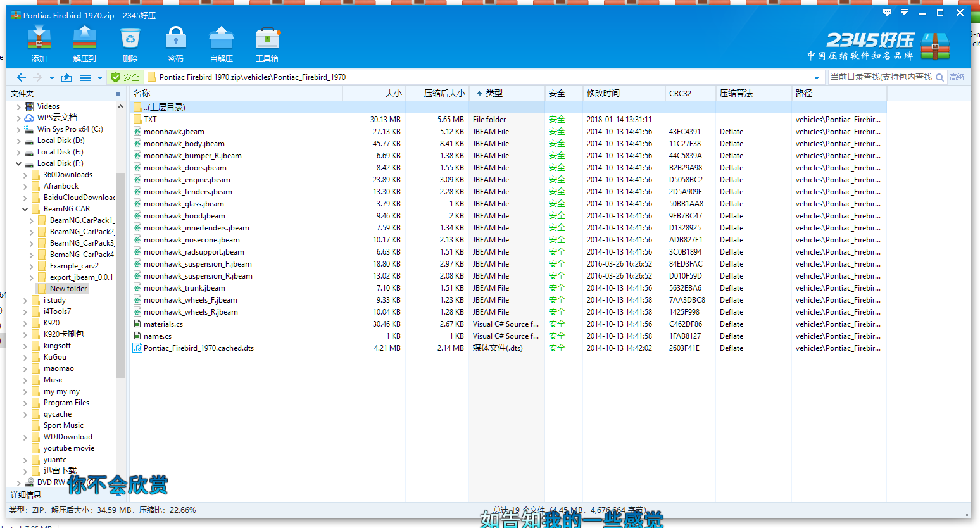The width and height of the screenshot is (980, 528).
Task: Open the 自解压 (Self-extract) tool
Action: coord(221,44)
